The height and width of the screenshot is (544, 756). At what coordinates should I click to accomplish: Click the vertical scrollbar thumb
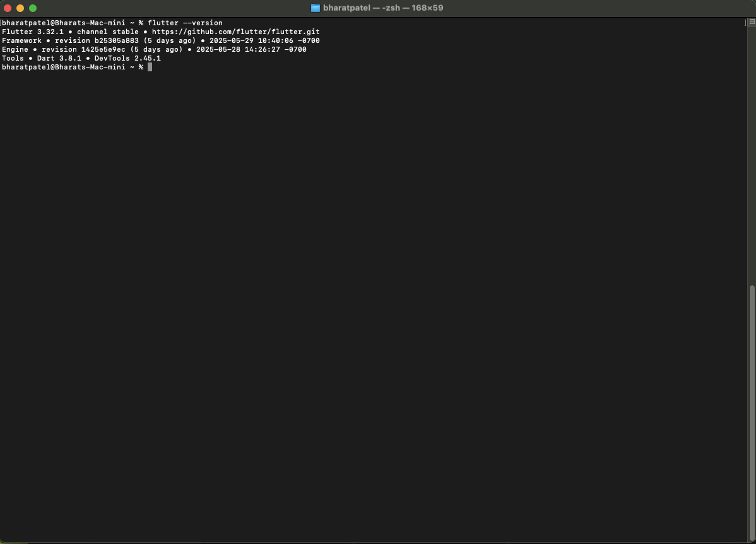coord(752,413)
